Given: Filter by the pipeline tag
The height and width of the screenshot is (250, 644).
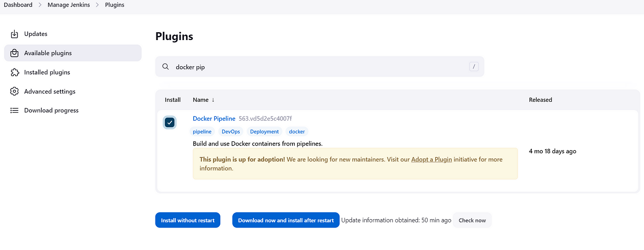Looking at the screenshot, I should pos(202,132).
